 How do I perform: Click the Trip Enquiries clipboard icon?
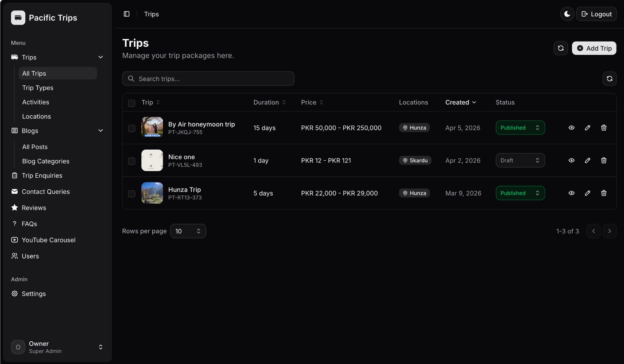[x=15, y=175]
